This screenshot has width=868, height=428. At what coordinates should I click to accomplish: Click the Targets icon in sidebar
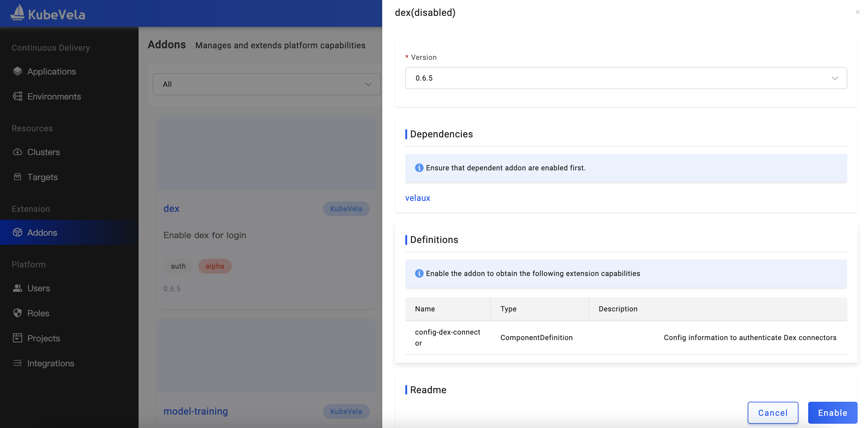point(17,177)
